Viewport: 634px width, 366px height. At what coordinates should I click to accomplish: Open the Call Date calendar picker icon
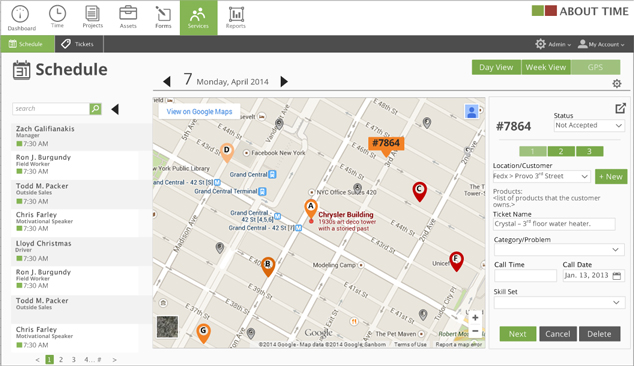click(617, 276)
